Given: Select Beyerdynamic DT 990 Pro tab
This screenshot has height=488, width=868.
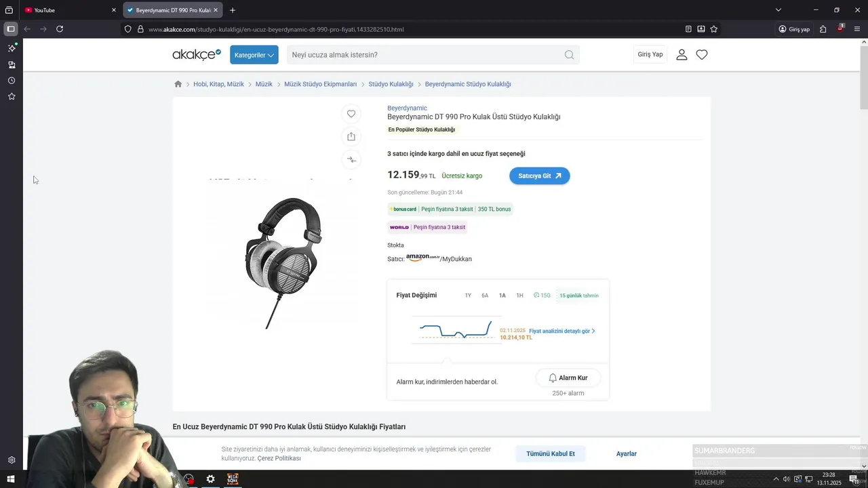Looking at the screenshot, I should coord(173,10).
